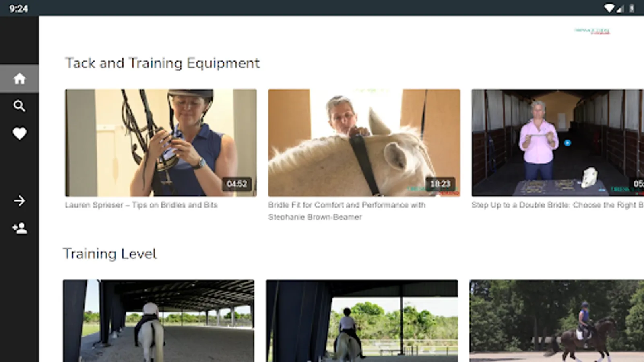
Task: Click the sign-in arrow icon
Action: coord(19,201)
